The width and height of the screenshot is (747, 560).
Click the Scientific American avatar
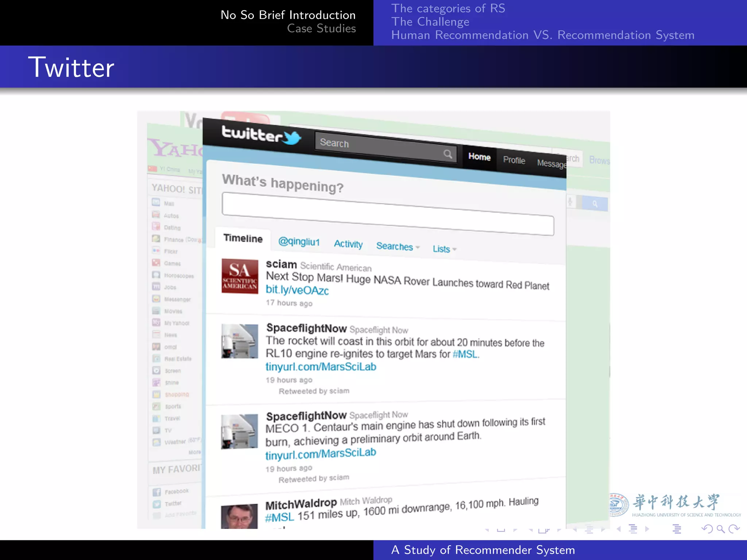pyautogui.click(x=240, y=276)
